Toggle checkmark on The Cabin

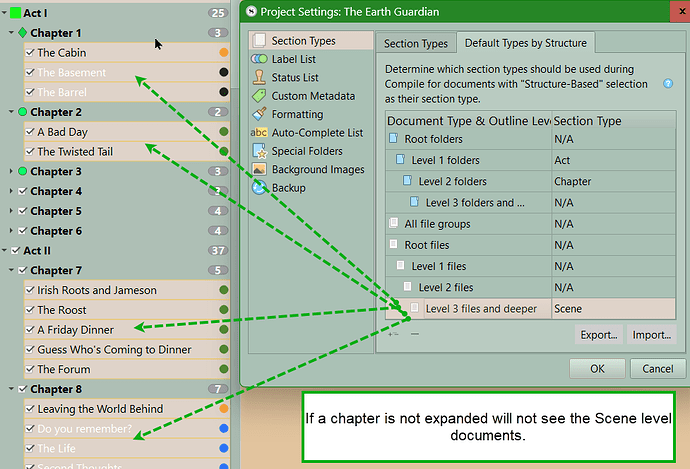(29, 53)
